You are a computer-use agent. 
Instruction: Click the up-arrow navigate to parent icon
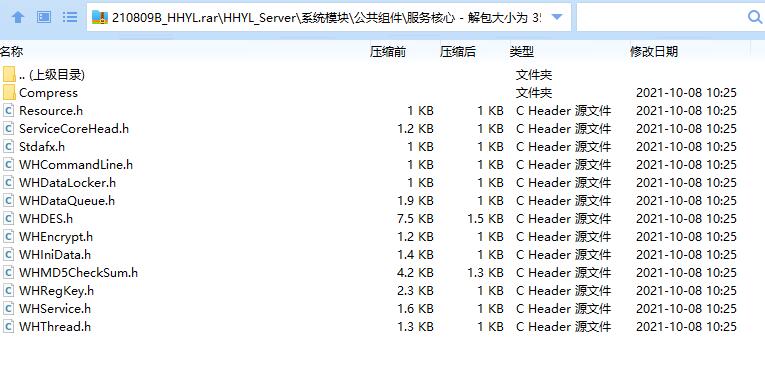click(18, 18)
